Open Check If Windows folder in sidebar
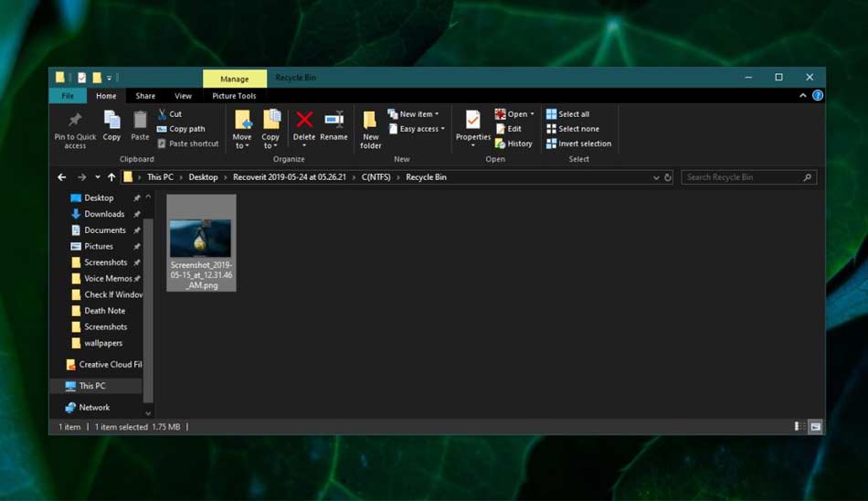Viewport: 868px width, 501px height. tap(106, 294)
